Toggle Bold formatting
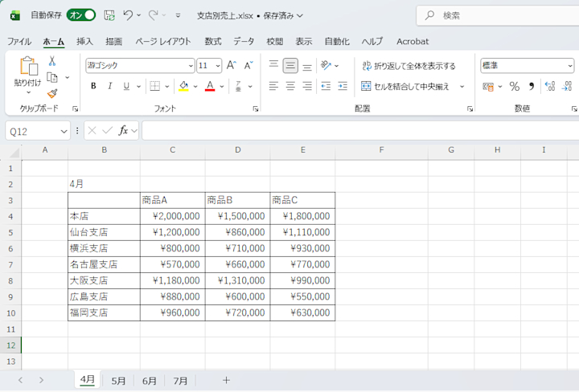Image resolution: width=579 pixels, height=392 pixels. (93, 86)
